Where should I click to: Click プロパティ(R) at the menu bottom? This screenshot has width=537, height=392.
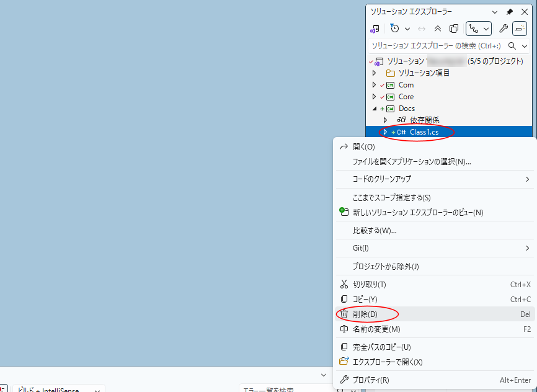pyautogui.click(x=371, y=380)
